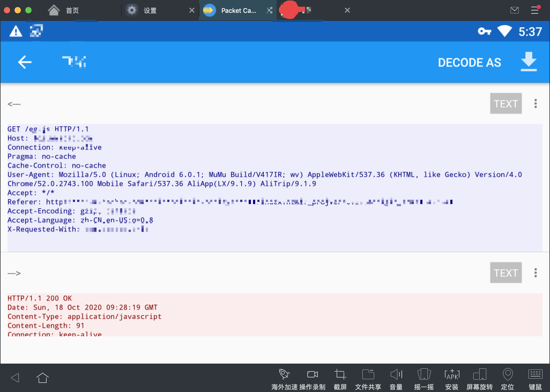
Task: Click the Accept-Language header line
Action: pos(80,220)
